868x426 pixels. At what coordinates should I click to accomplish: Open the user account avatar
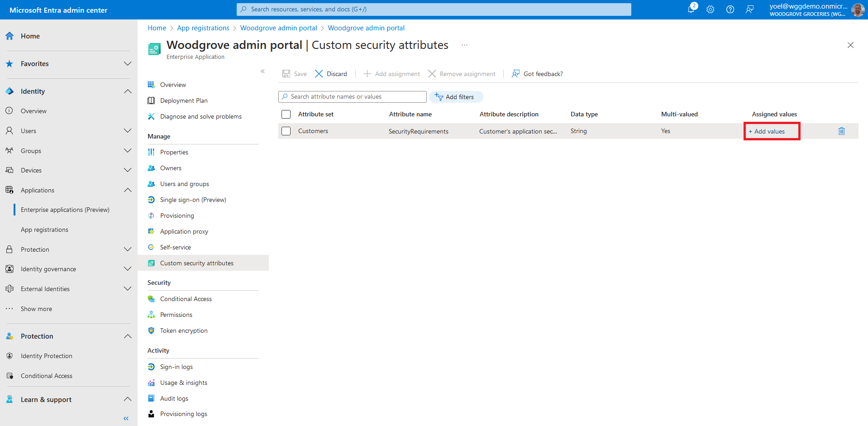858,10
